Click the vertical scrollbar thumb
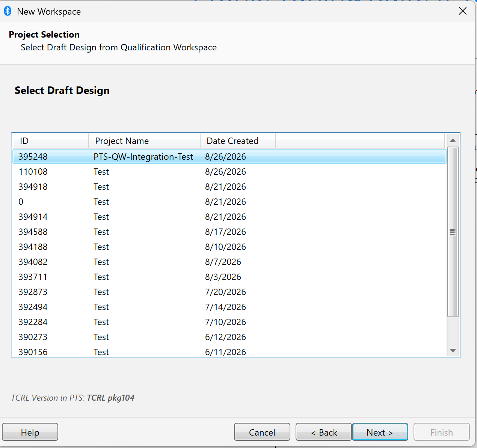This screenshot has width=477, height=448. tap(453, 232)
